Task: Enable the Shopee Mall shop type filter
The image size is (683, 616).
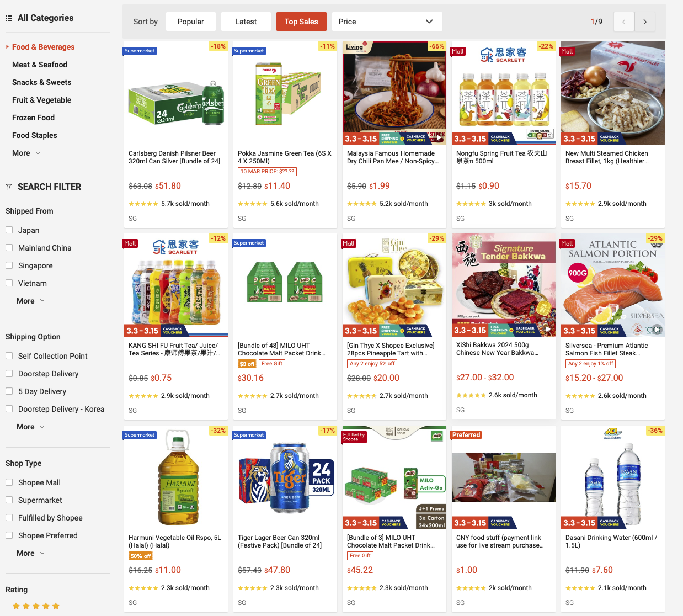Action: (x=9, y=482)
